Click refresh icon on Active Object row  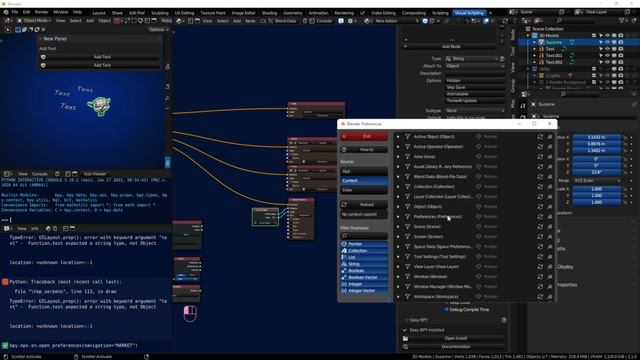pos(540,137)
